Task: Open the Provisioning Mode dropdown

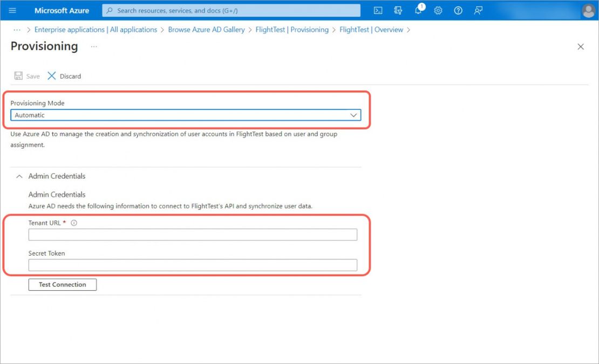Action: tap(186, 115)
